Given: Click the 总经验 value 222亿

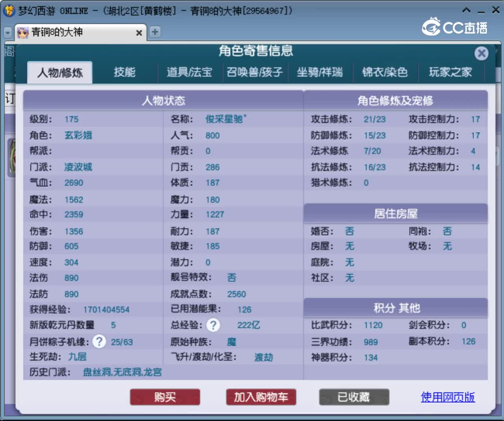Looking at the screenshot, I should point(248,325).
